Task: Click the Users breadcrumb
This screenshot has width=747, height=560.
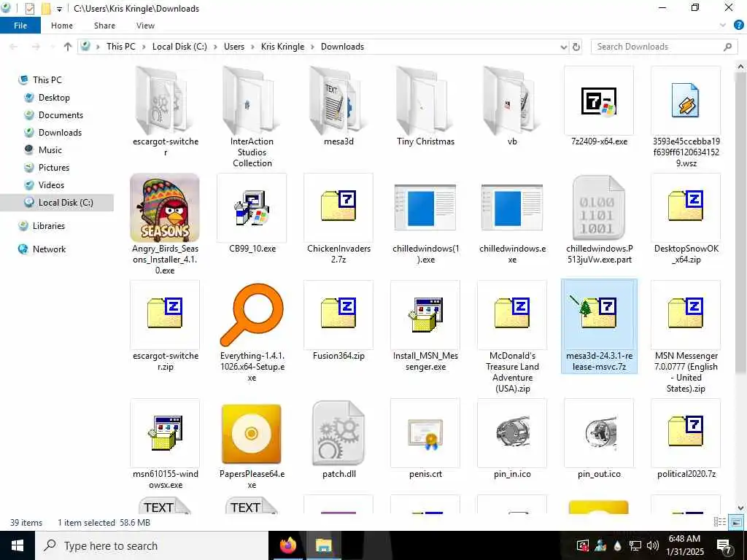Action: coord(234,47)
